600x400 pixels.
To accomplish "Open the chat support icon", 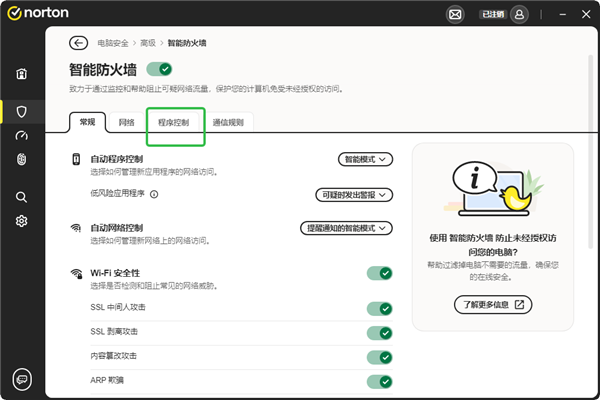I will [x=22, y=378].
